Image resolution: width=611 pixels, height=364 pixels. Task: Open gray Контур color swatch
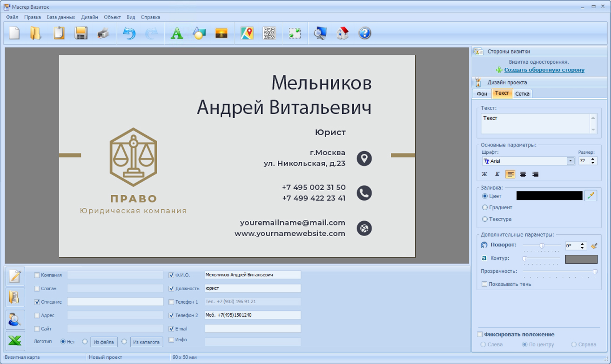pyautogui.click(x=581, y=259)
